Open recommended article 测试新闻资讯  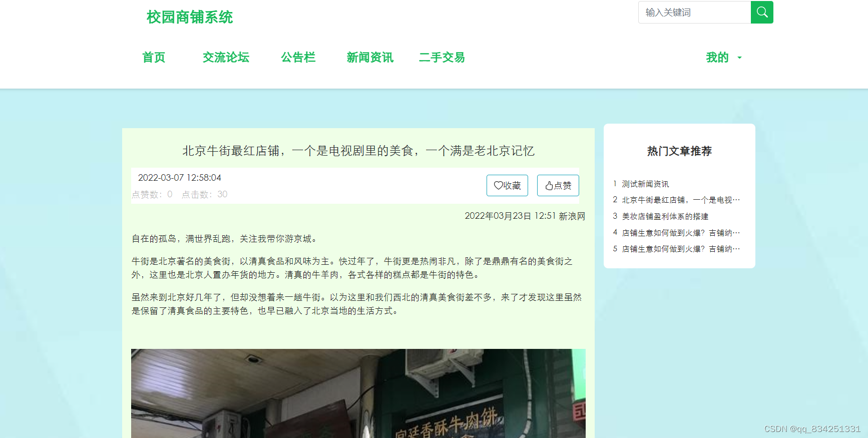click(645, 184)
